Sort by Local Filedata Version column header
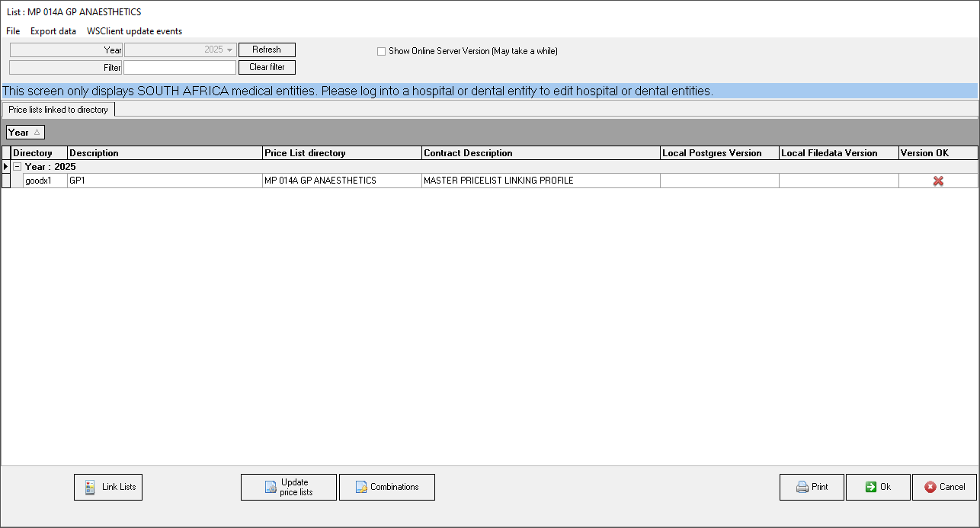This screenshot has width=980, height=528. click(x=839, y=153)
